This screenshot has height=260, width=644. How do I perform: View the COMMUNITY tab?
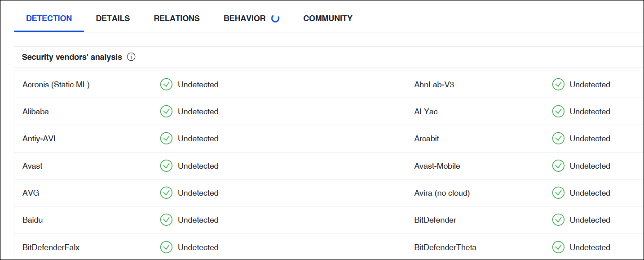click(328, 18)
